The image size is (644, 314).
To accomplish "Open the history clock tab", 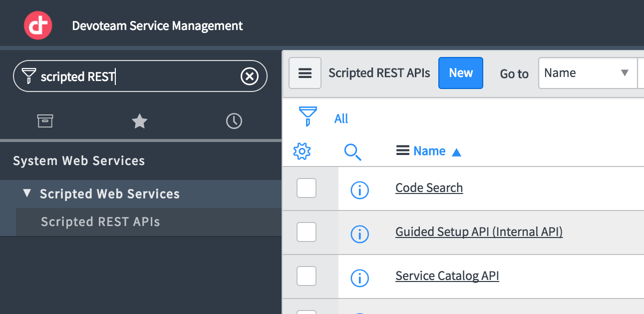I will (x=234, y=121).
